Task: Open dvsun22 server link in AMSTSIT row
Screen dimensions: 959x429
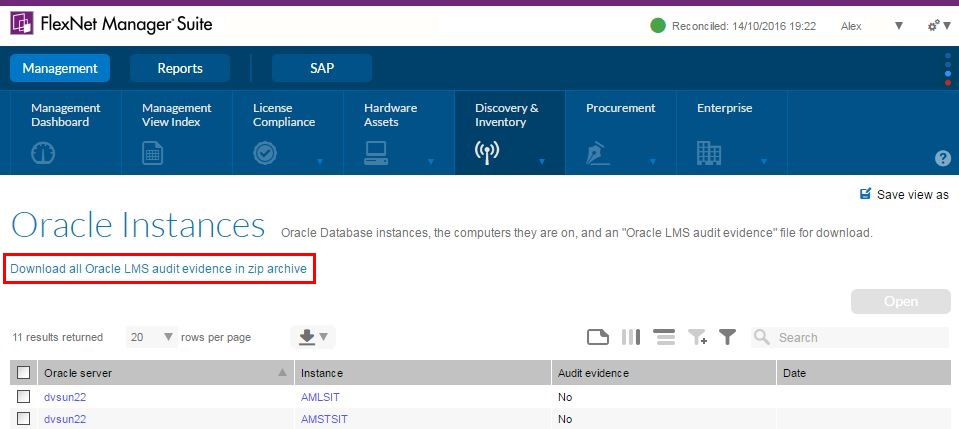Action: coord(65,419)
